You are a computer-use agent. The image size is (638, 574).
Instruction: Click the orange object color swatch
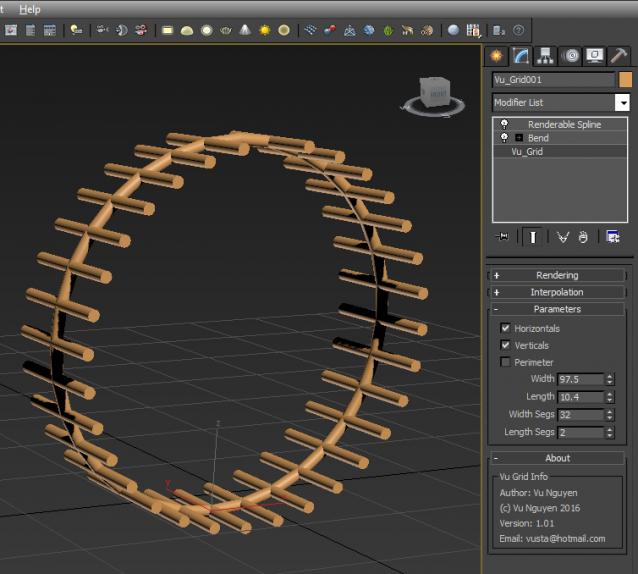(626, 80)
